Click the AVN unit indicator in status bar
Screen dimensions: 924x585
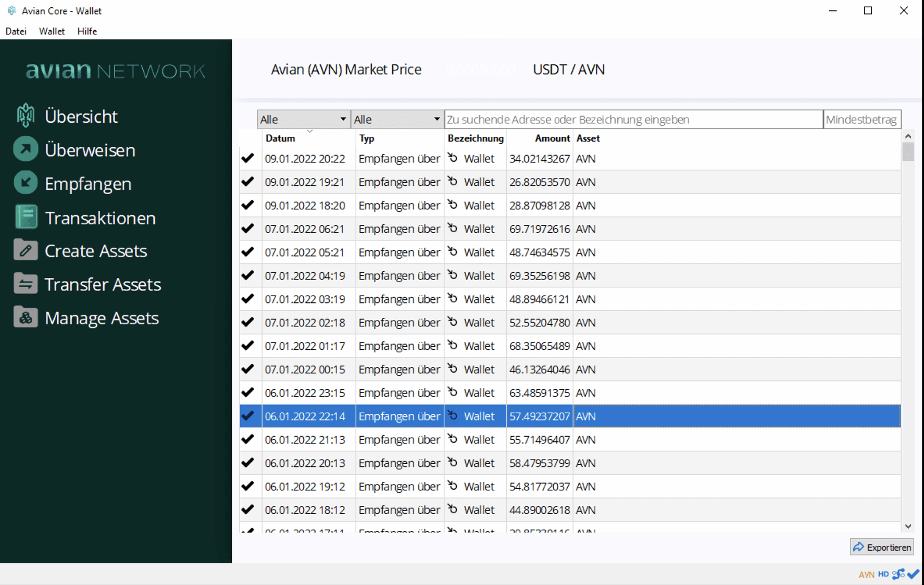point(867,575)
